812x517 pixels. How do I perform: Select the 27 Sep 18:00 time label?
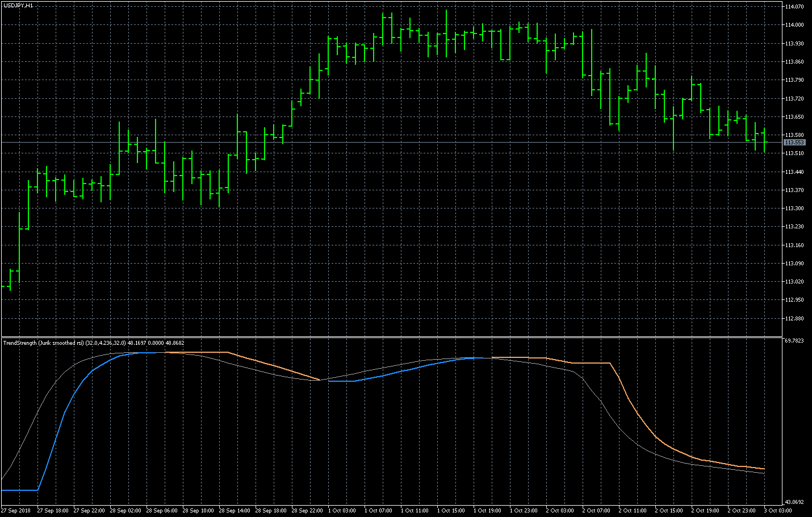[53, 511]
